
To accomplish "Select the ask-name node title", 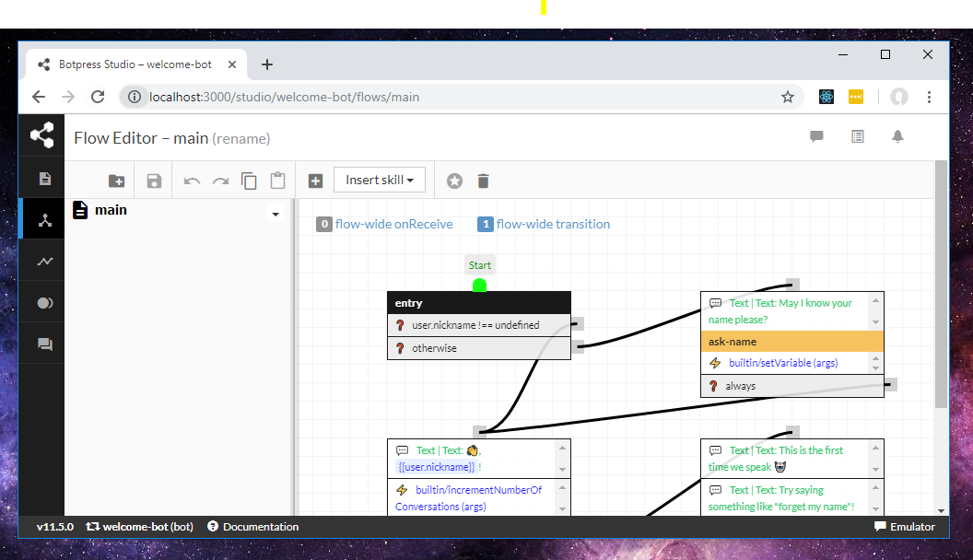I will pos(791,342).
